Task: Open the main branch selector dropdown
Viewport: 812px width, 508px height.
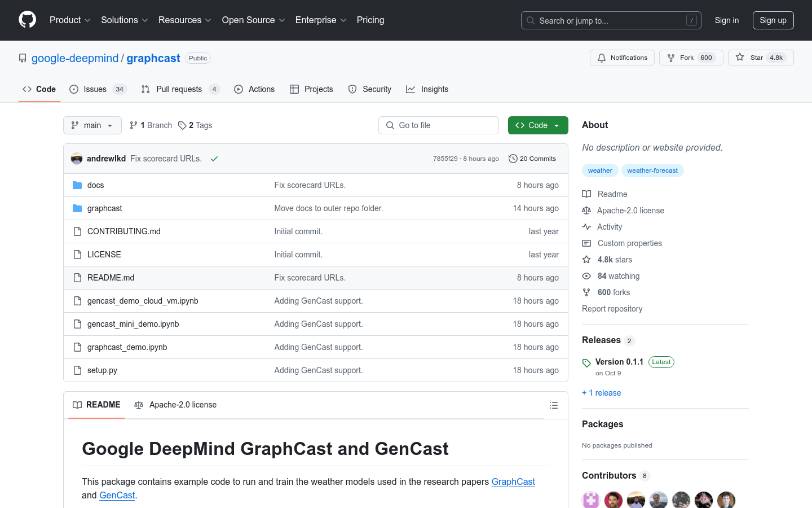Action: coord(92,125)
